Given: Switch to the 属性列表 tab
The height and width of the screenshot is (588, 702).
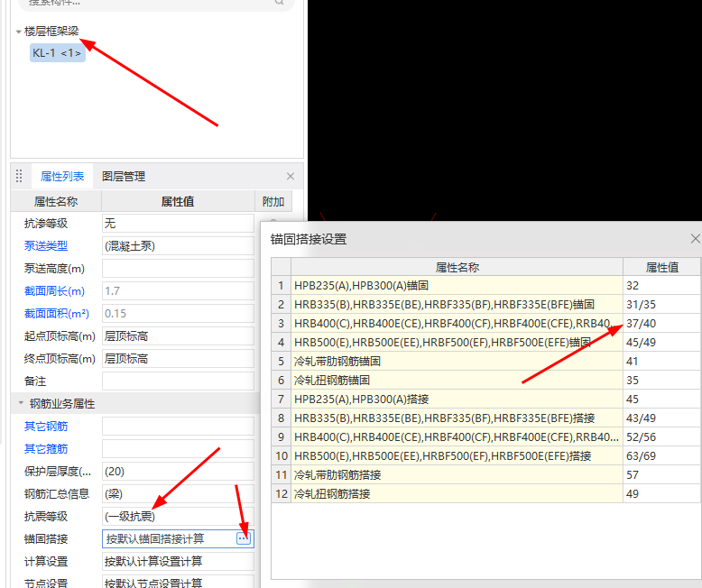Looking at the screenshot, I should [x=62, y=177].
